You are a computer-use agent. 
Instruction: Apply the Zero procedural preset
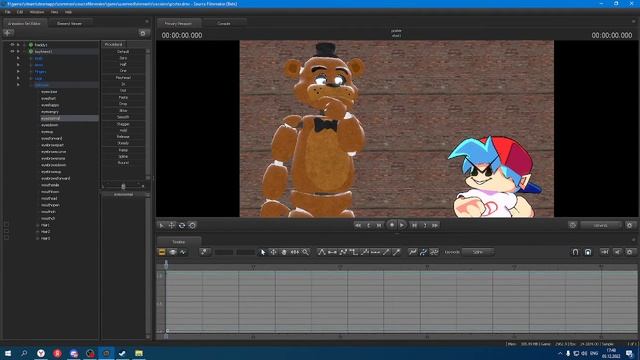pyautogui.click(x=123, y=58)
